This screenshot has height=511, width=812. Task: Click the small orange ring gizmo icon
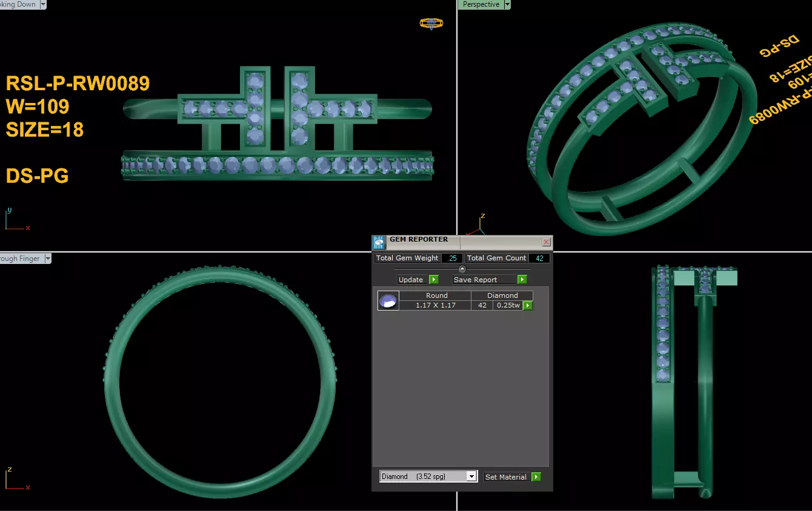[431, 24]
